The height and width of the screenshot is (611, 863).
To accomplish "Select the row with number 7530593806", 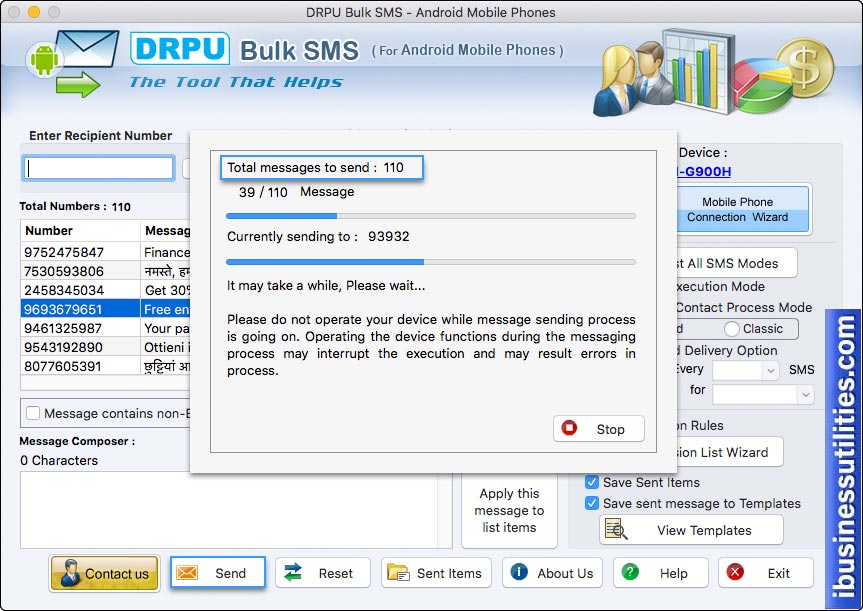I will pos(106,271).
